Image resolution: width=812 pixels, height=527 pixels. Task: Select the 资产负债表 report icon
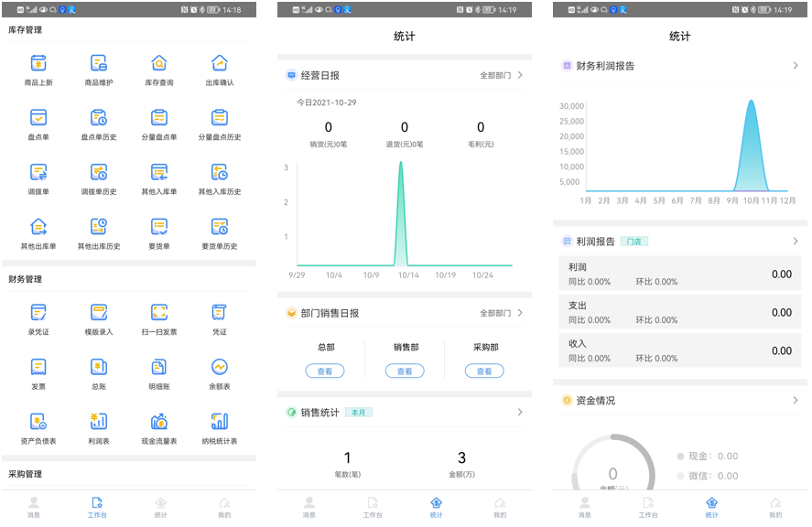38,424
